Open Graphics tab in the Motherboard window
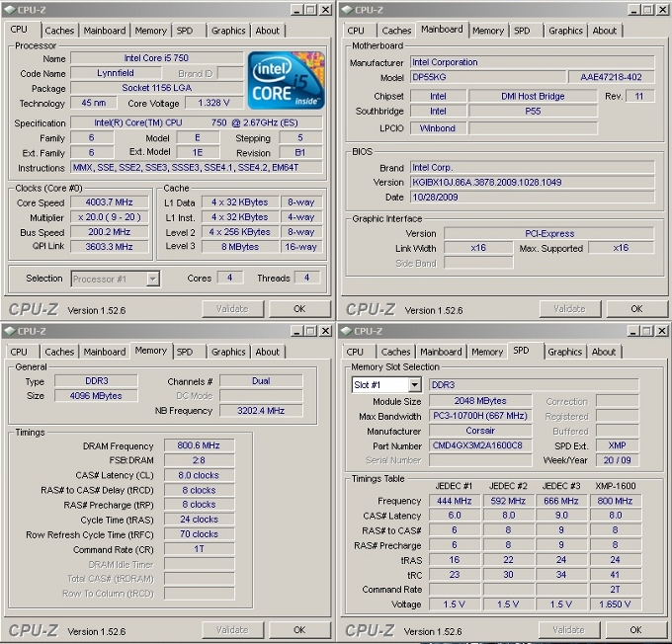 (x=565, y=31)
